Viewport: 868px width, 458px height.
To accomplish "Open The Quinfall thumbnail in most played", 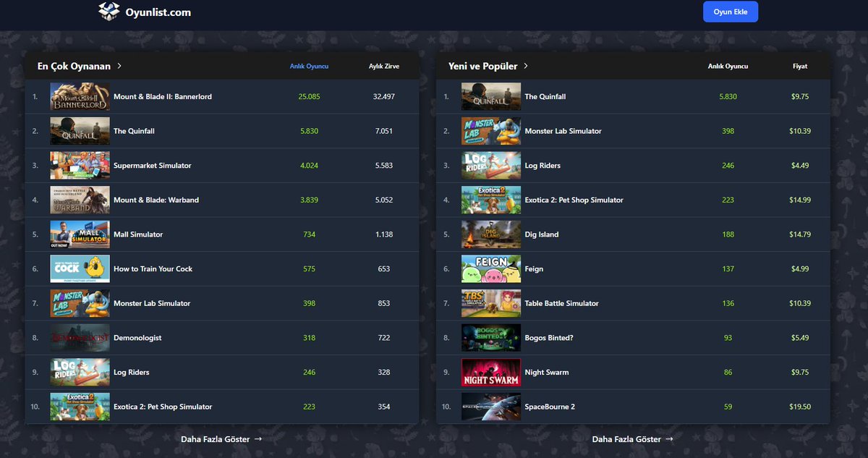I will pyautogui.click(x=80, y=131).
